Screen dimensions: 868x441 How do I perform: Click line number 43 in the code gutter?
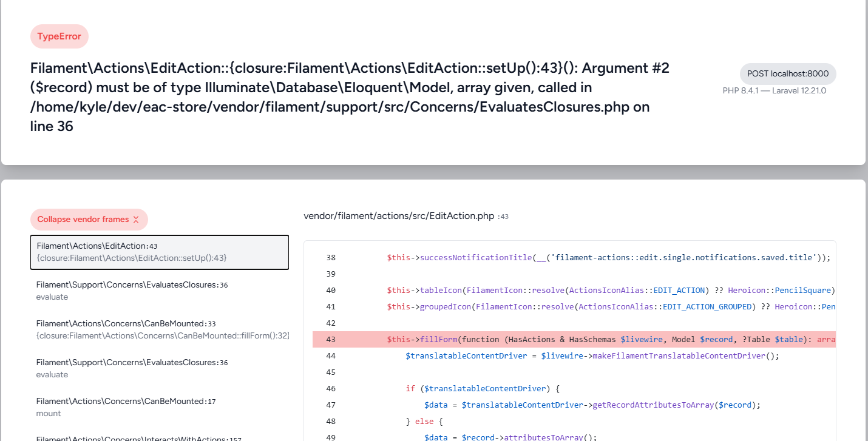coord(331,340)
